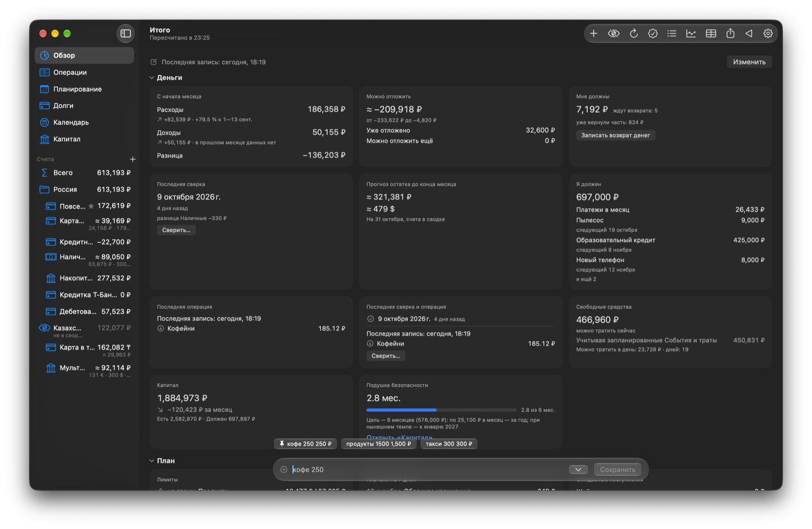Click Сверить... in Последняя сверка card
Screen dimensions: 812x529
pyautogui.click(x=176, y=230)
